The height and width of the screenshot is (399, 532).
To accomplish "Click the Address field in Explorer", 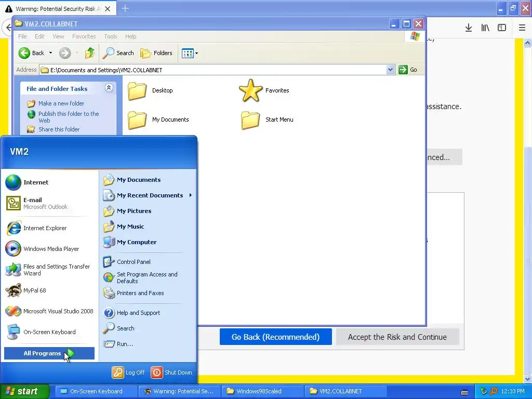I will coord(213,70).
